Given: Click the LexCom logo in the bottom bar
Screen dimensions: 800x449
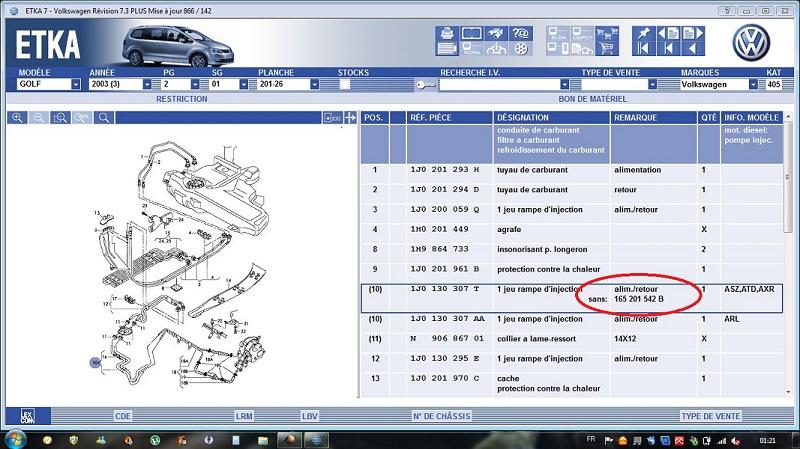Looking at the screenshot, I should click(28, 416).
